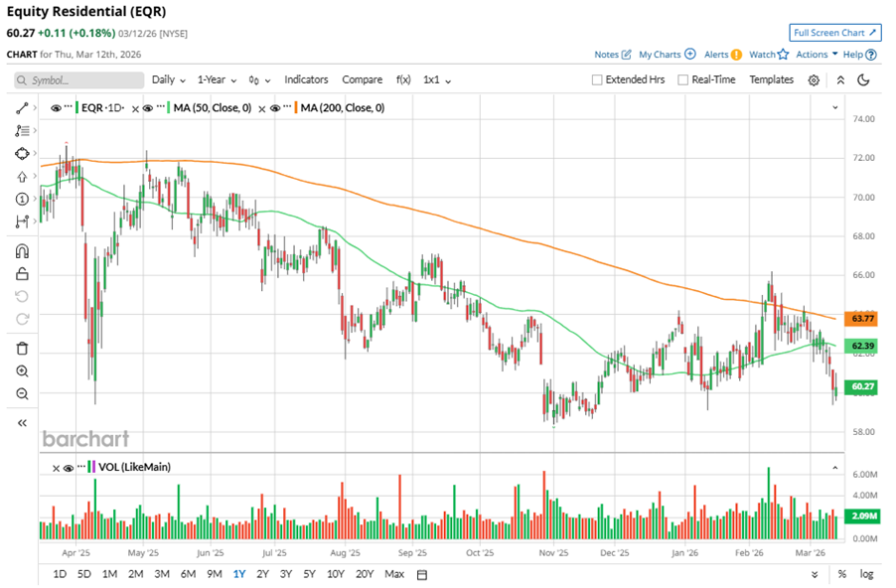The image size is (896, 588).
Task: Open the Compare menu
Action: tap(363, 80)
